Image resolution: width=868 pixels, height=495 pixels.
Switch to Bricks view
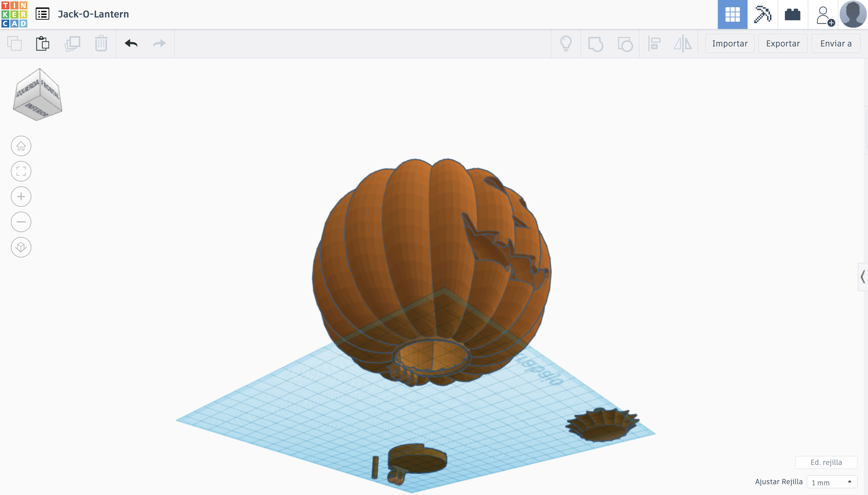[x=792, y=14]
